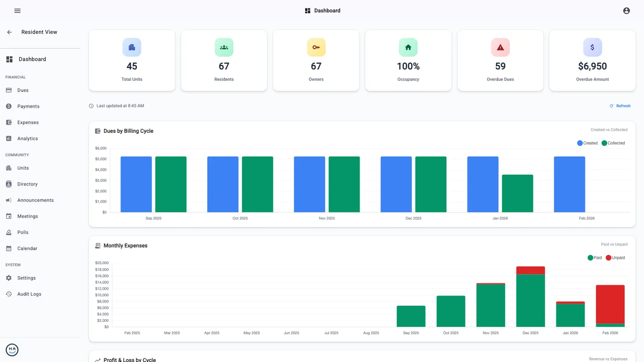This screenshot has height=362, width=644.
Task: Select Units in the Community section
Action: tap(40, 168)
